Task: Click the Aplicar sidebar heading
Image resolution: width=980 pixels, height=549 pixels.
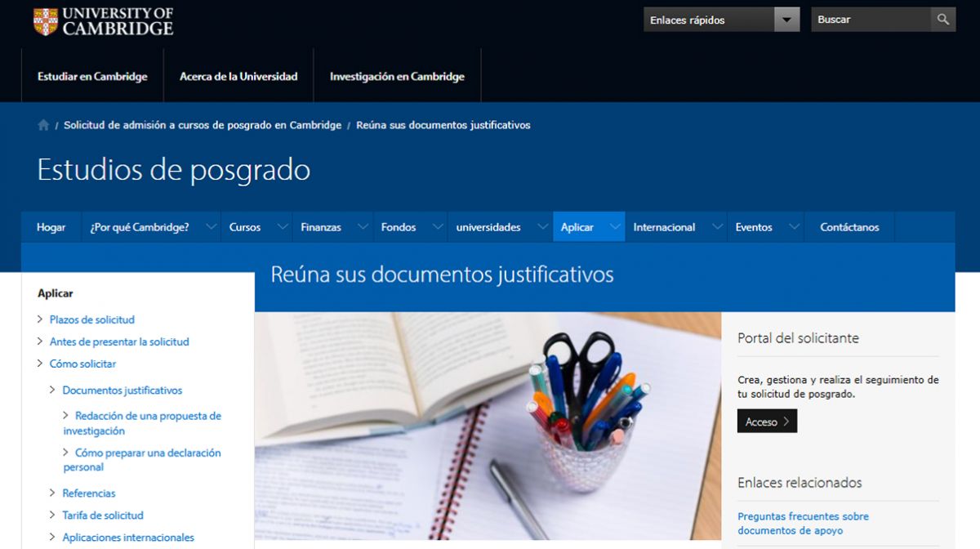Action: (56, 293)
